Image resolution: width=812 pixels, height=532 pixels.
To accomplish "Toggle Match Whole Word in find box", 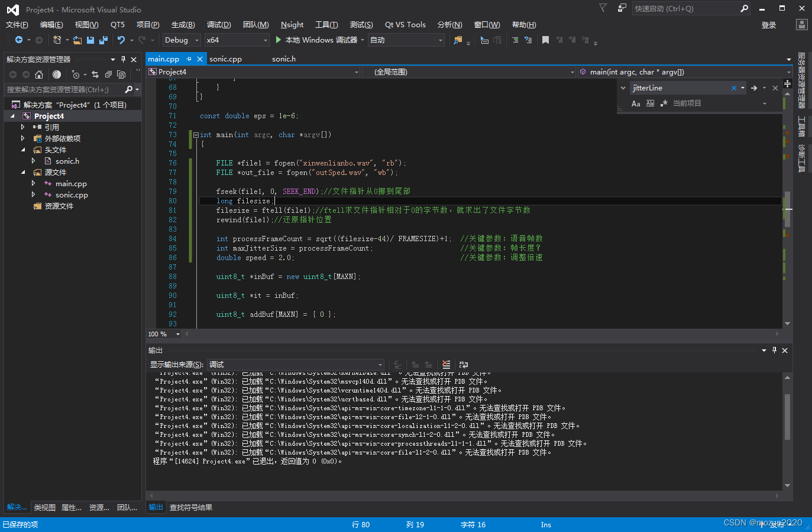I will coord(650,103).
